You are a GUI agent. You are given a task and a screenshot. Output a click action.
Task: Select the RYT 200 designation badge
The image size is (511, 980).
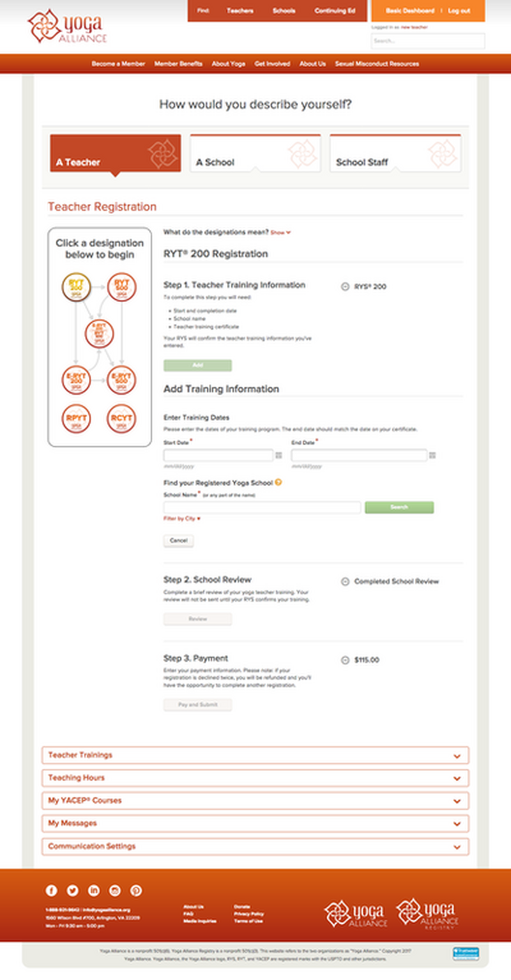click(77, 286)
